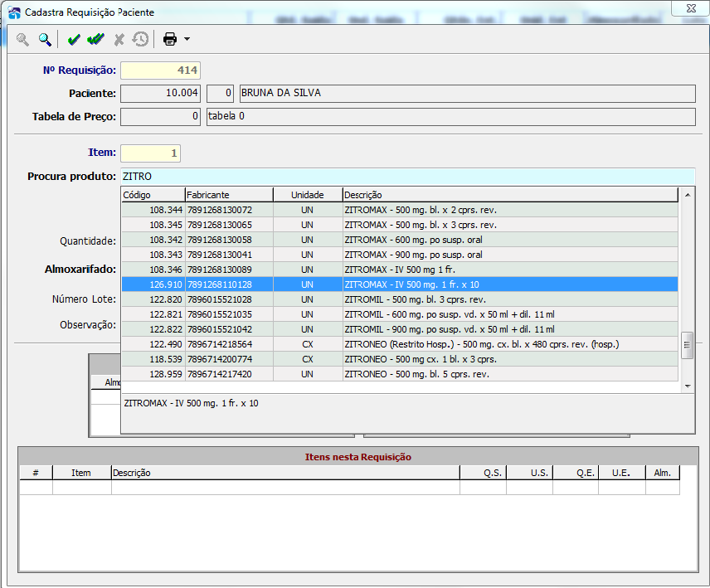Click the Tabela de Preço code field

[160, 116]
